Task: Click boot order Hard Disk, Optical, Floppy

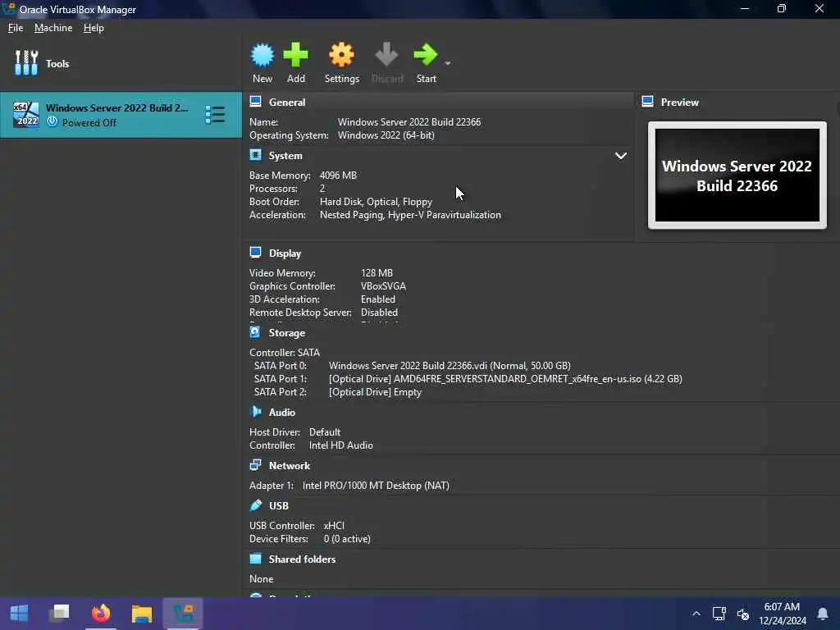Action: click(376, 202)
